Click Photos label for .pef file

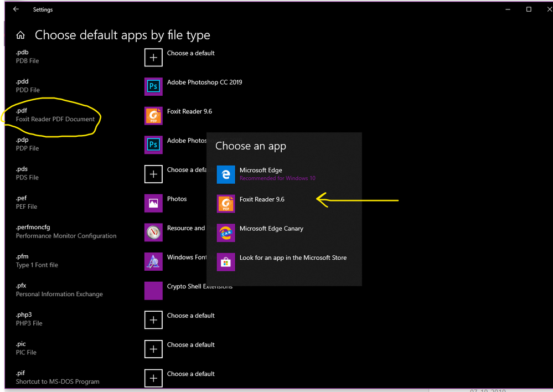click(177, 199)
